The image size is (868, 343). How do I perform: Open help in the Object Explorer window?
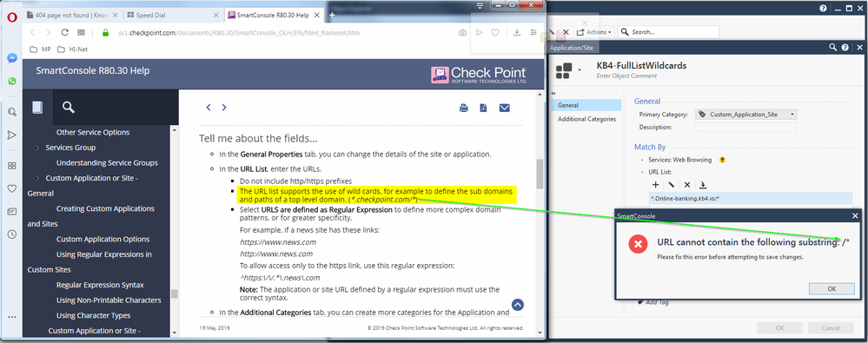coord(823,9)
